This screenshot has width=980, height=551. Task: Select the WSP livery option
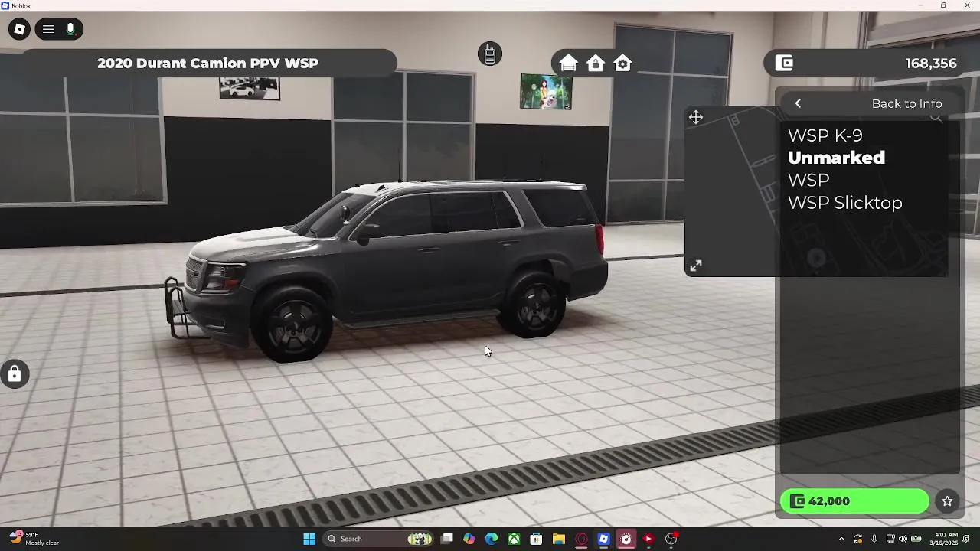(x=808, y=180)
